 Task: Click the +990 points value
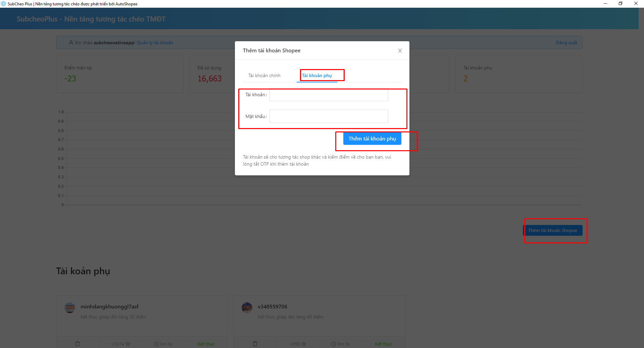coord(295,344)
